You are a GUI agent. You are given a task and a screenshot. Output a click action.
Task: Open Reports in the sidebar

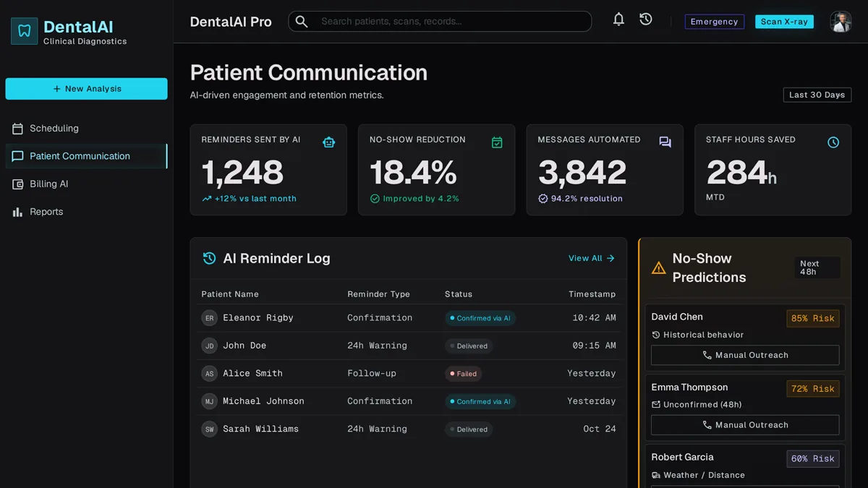86,212
